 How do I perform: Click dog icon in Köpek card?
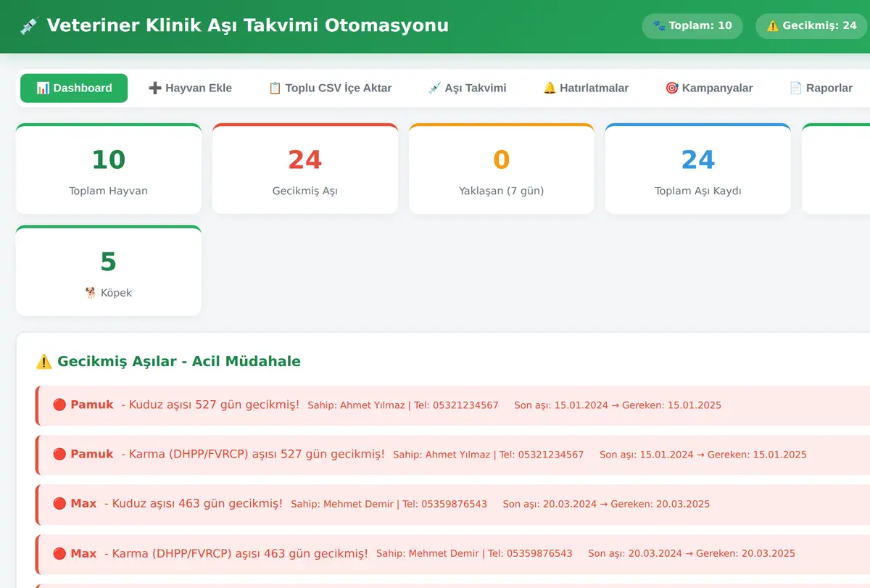point(91,293)
